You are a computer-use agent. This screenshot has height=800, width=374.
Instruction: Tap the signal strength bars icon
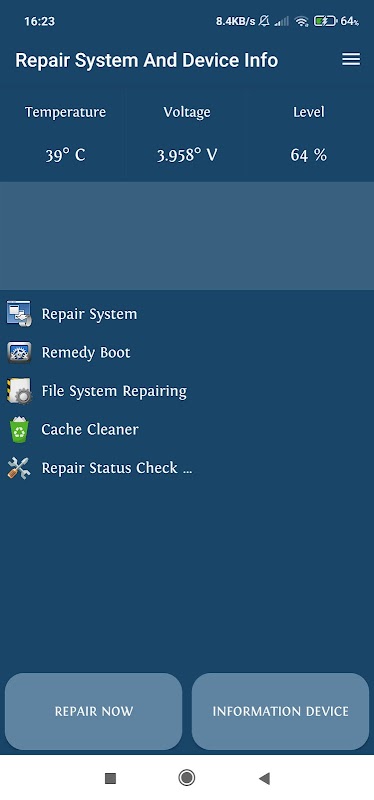pyautogui.click(x=282, y=21)
